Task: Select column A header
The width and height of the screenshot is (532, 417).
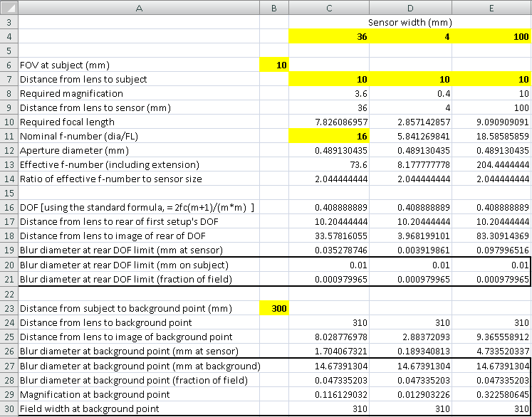Action: 139,8
